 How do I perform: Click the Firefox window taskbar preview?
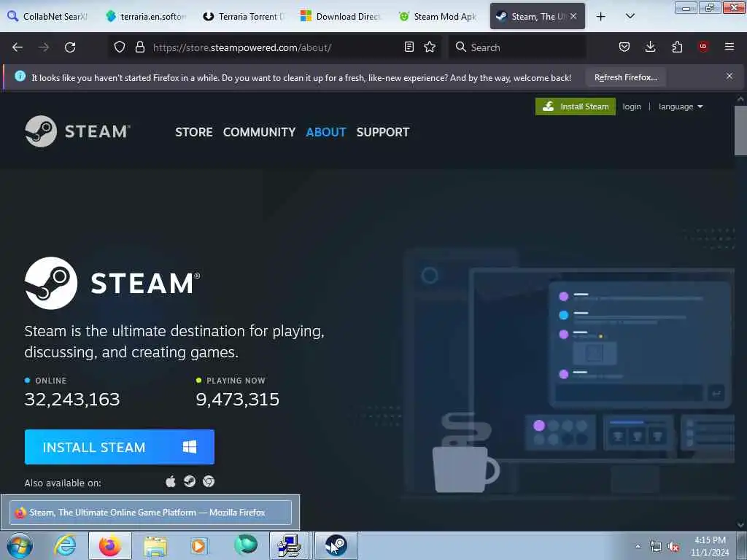150,513
